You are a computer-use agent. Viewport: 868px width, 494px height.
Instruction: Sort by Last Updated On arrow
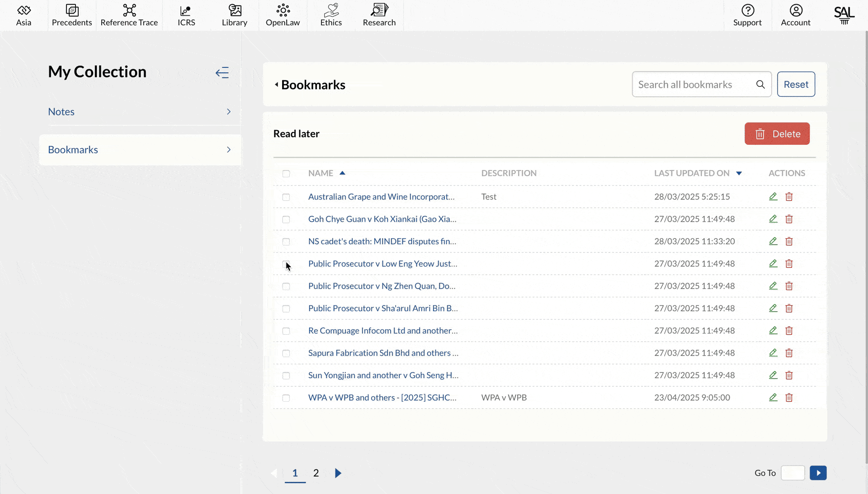739,173
